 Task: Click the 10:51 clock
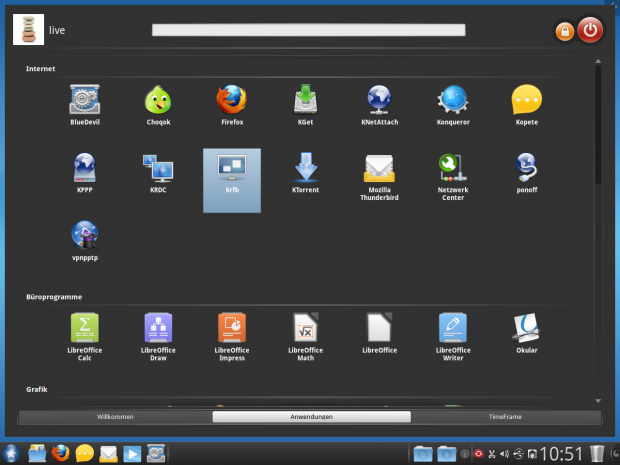coord(561,454)
